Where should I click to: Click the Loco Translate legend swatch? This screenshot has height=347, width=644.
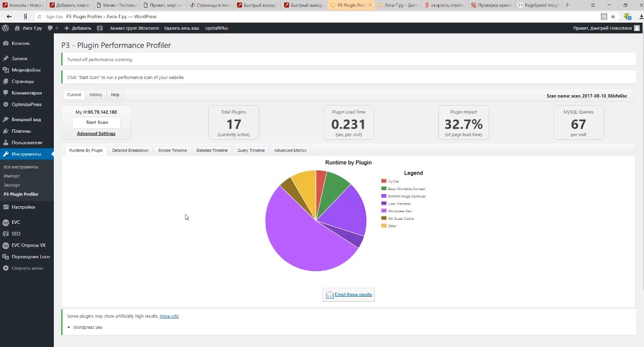pyautogui.click(x=384, y=204)
